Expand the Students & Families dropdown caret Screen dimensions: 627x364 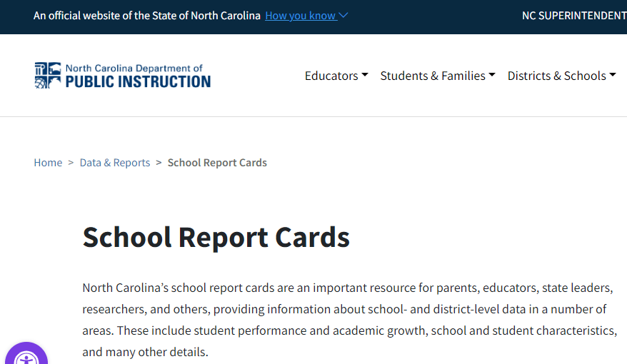(492, 75)
